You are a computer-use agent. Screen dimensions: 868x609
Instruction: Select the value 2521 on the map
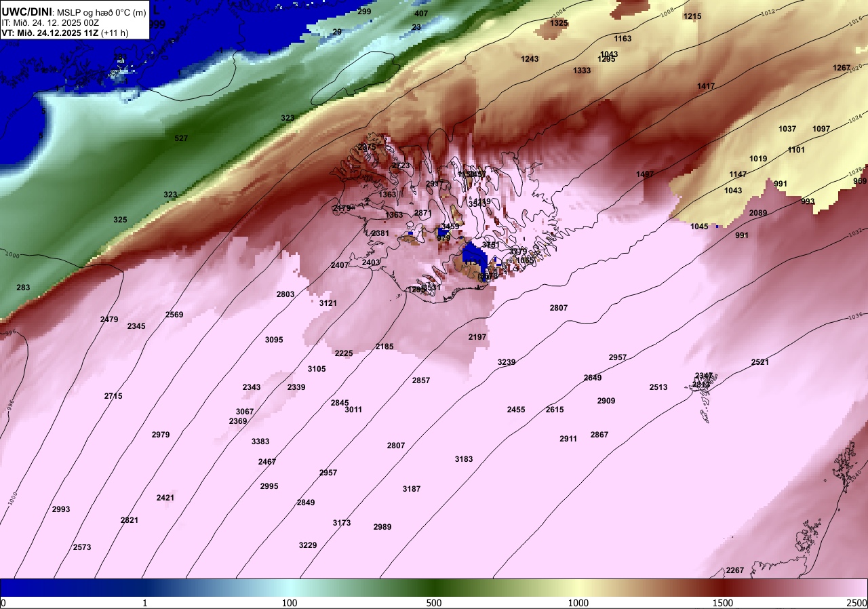pyautogui.click(x=760, y=362)
